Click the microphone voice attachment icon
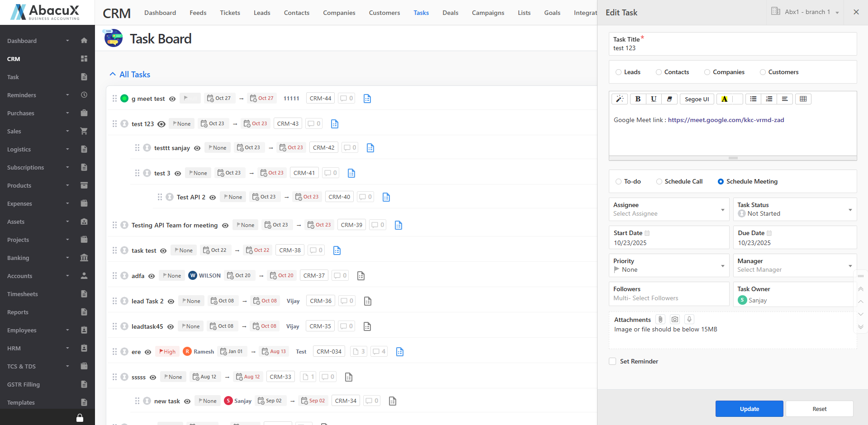This screenshot has height=425, width=868. [689, 319]
